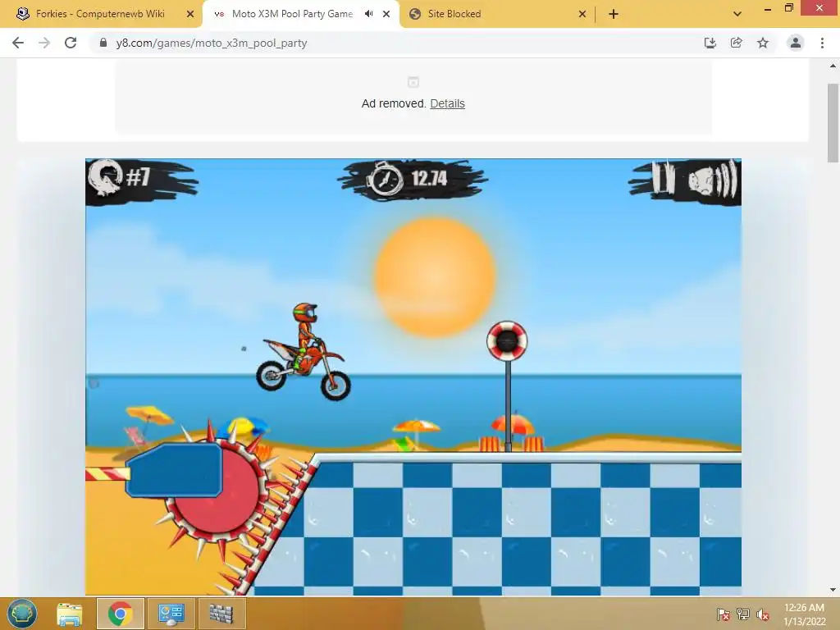Viewport: 840px width, 630px height.
Task: Toggle the game sound speaker icon
Action: pos(713,180)
